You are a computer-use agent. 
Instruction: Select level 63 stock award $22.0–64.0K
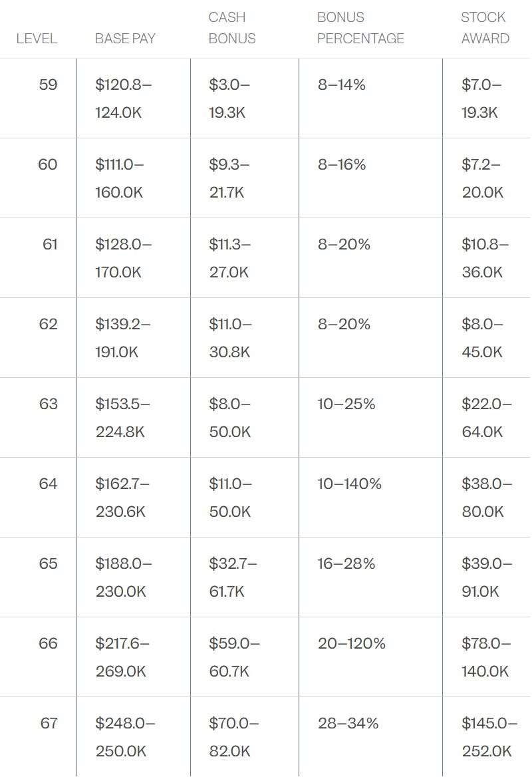[487, 418]
